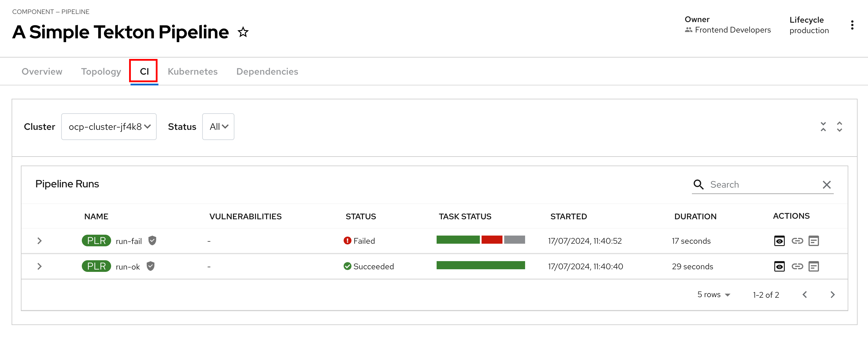The width and height of the screenshot is (868, 341).
Task: View run-ok signed shield badge
Action: [151, 266]
